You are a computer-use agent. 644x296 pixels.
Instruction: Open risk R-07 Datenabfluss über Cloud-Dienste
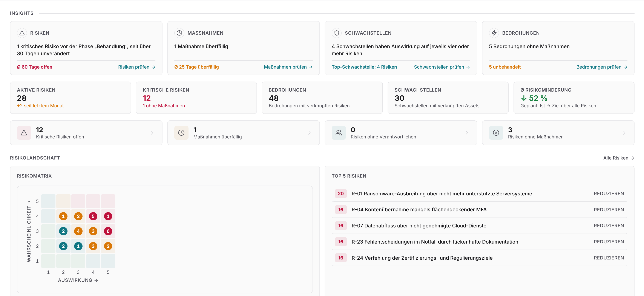(x=480, y=226)
